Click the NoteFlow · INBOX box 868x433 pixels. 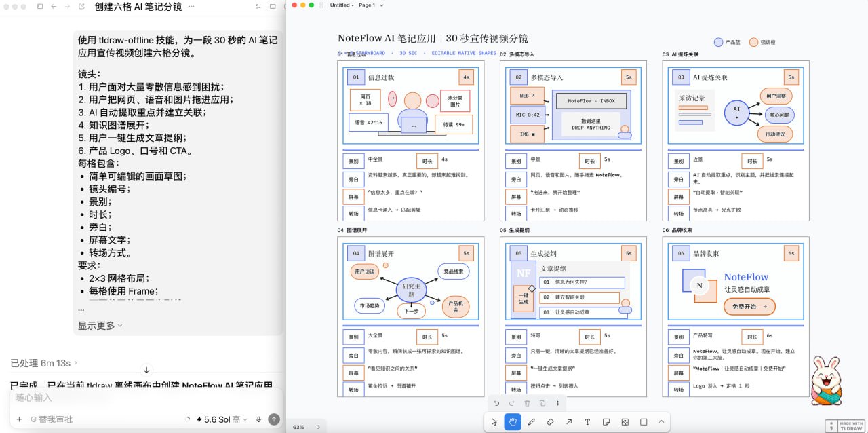(x=591, y=100)
